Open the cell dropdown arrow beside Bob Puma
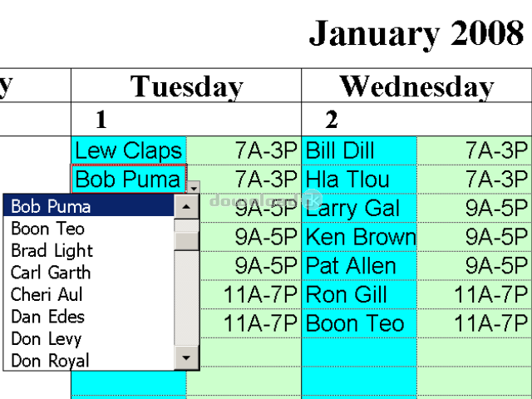This screenshot has height=399, width=532. pos(194,187)
